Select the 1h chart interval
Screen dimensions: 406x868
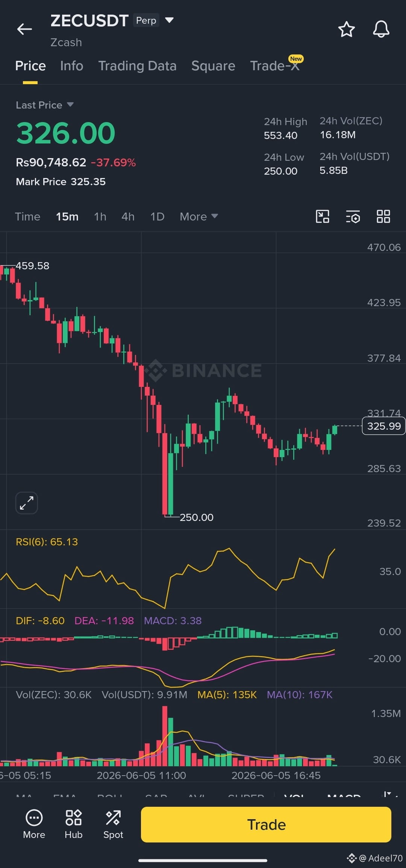pos(100,217)
